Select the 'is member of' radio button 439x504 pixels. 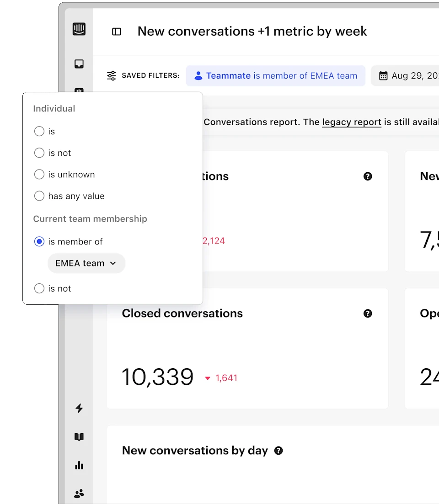point(39,242)
